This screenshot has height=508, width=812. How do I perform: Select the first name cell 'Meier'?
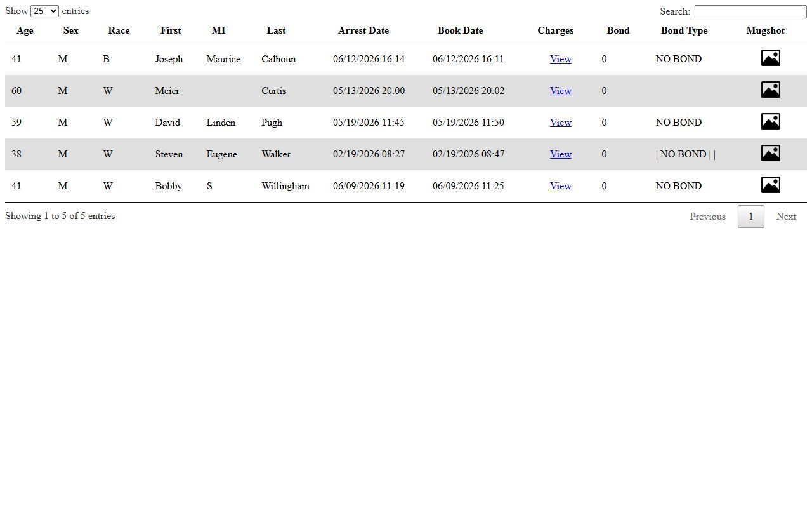click(167, 91)
